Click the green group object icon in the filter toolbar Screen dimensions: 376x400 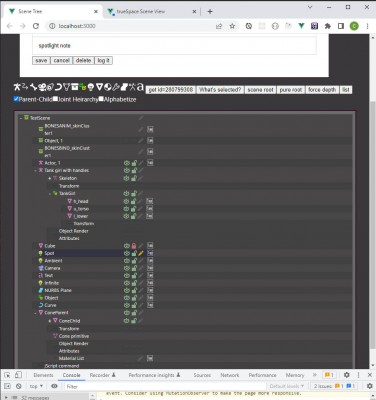coord(83,87)
